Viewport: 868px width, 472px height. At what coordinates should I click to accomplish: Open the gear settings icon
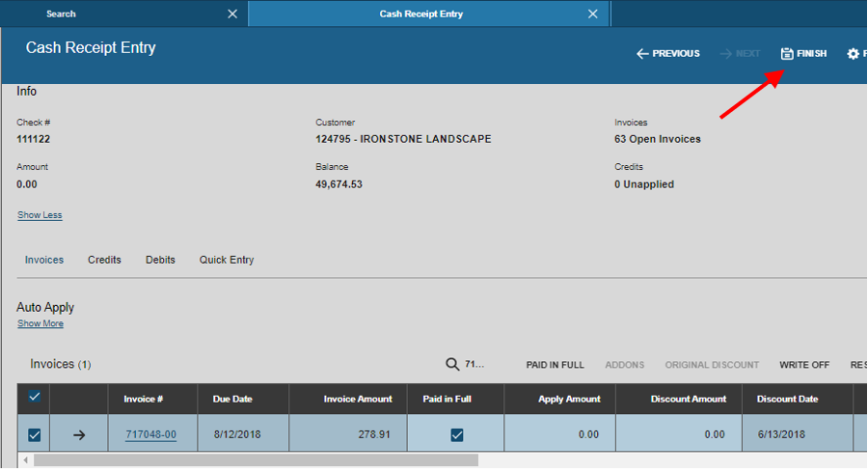[854, 54]
